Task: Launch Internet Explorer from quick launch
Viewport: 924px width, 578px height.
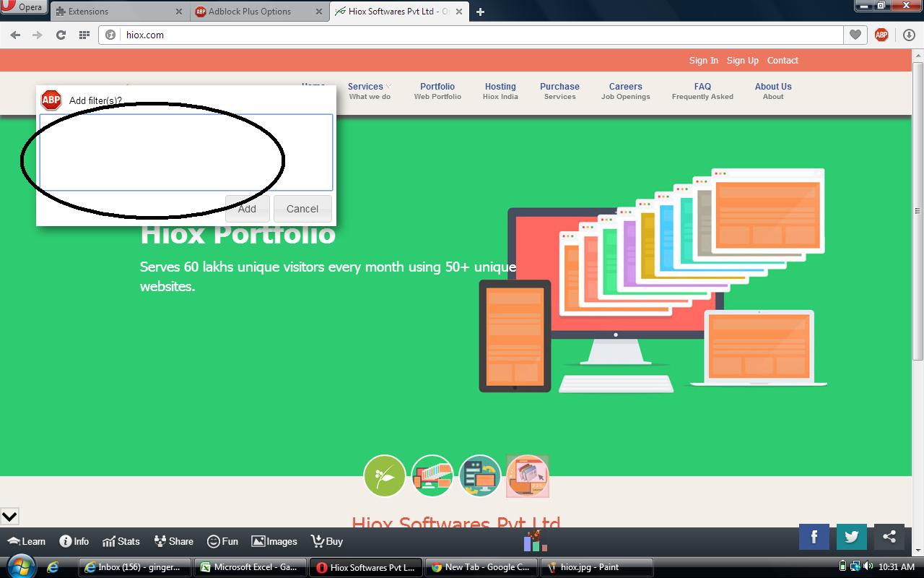Action: tap(53, 567)
